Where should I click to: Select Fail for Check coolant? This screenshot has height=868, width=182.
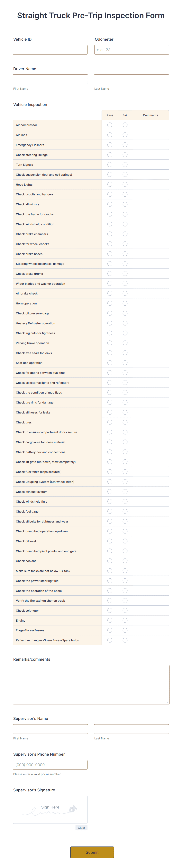(125, 561)
